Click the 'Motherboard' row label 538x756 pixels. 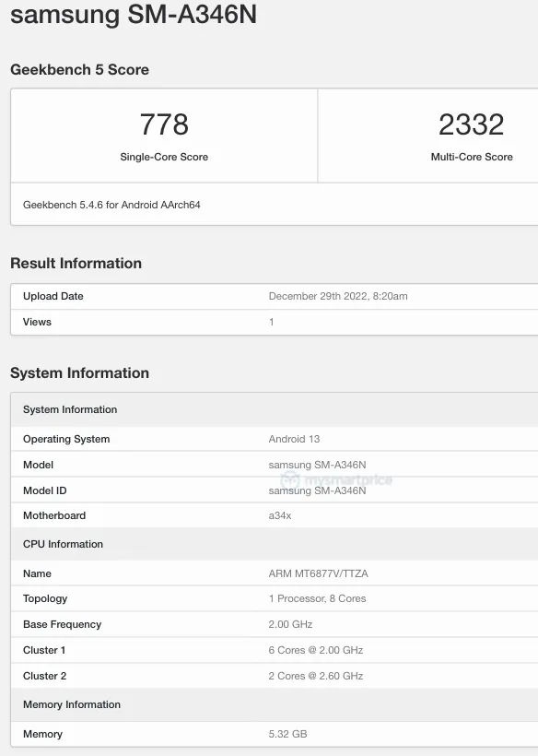click(x=54, y=515)
